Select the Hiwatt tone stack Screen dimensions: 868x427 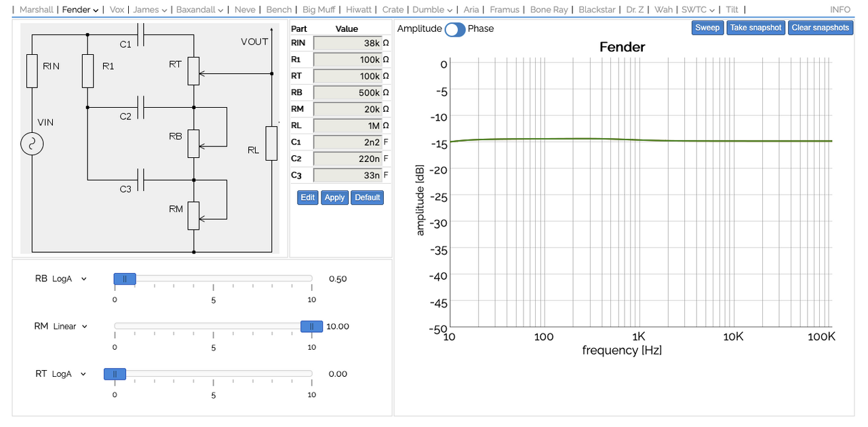[x=359, y=9]
